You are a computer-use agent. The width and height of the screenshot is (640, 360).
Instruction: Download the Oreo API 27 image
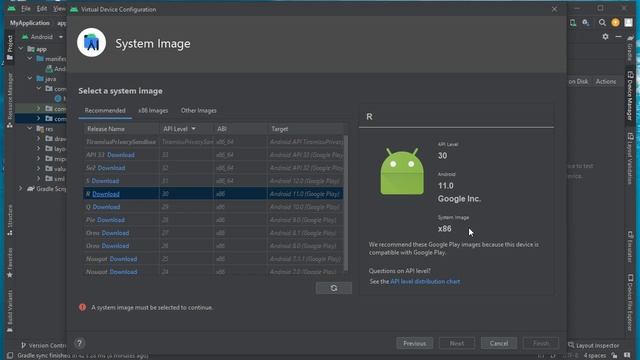(x=115, y=233)
